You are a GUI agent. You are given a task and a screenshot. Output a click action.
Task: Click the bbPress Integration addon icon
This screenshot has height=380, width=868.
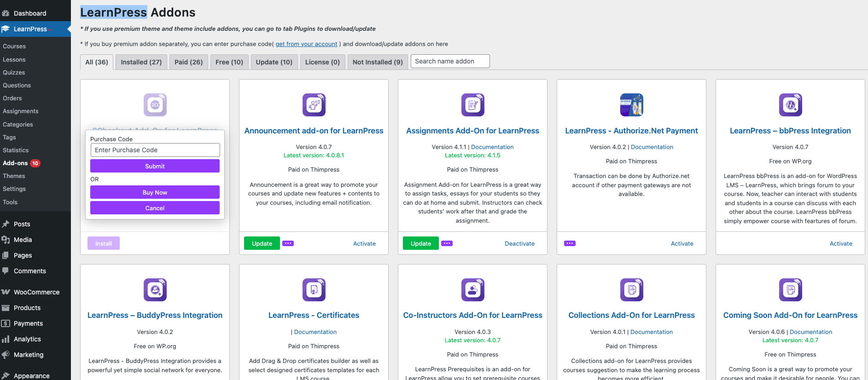pos(790,105)
